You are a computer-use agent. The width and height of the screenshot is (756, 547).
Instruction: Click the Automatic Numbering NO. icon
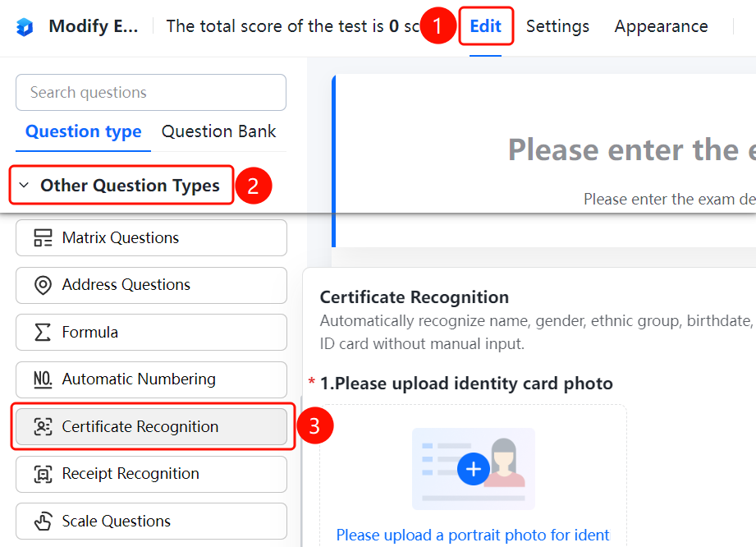pyautogui.click(x=43, y=379)
